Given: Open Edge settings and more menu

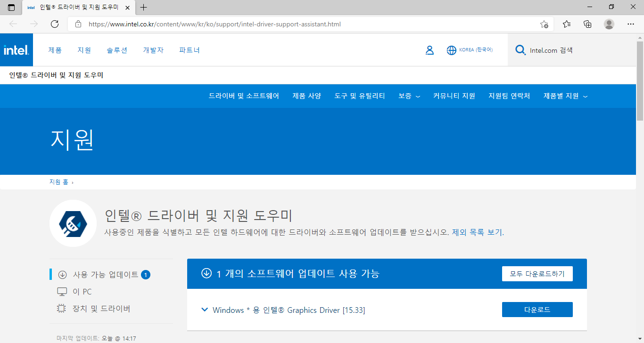Looking at the screenshot, I should click(631, 24).
